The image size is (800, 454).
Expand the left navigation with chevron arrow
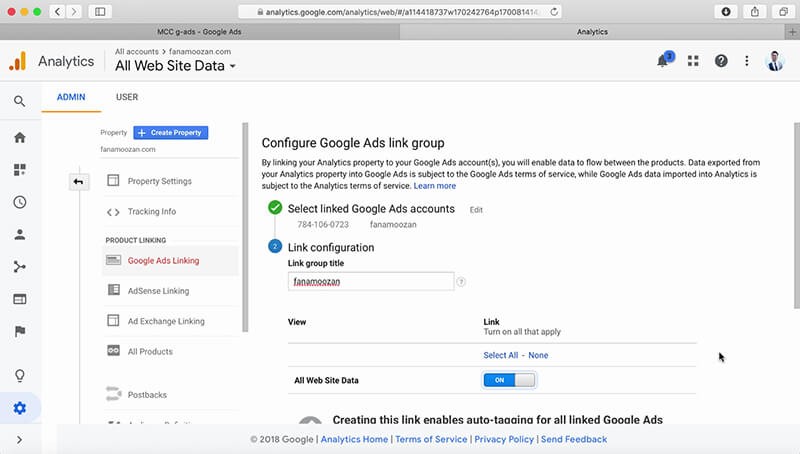tap(19, 440)
